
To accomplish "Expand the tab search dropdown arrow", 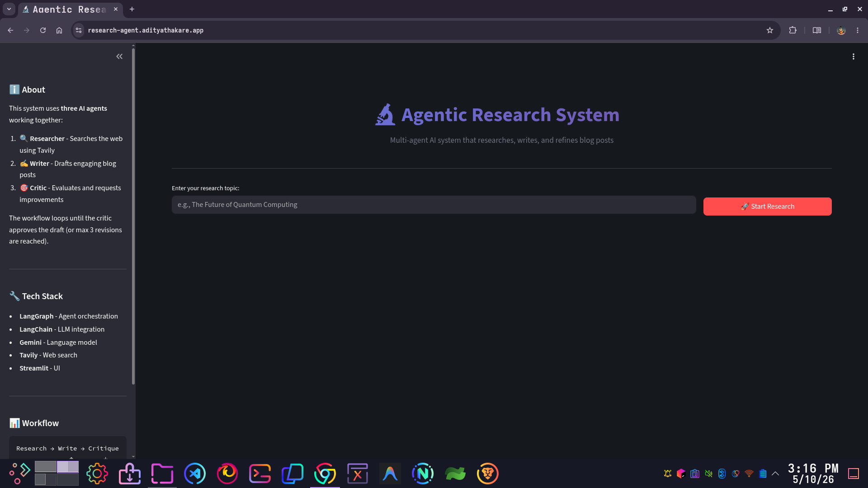I will [x=9, y=9].
